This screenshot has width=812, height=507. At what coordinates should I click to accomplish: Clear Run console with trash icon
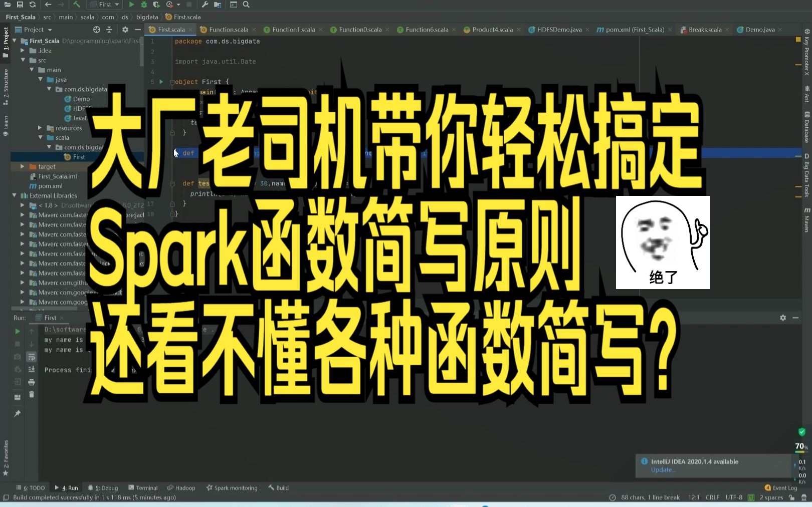(x=32, y=394)
